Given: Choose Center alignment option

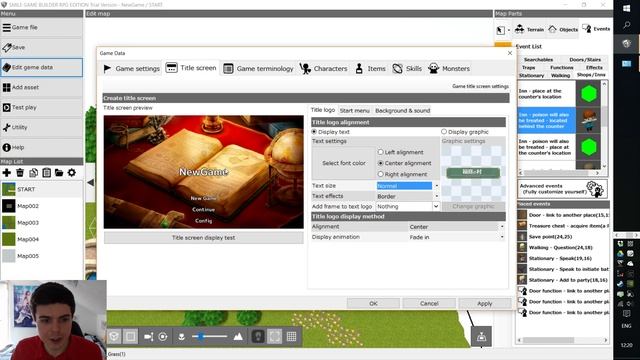Looking at the screenshot, I should (380, 163).
